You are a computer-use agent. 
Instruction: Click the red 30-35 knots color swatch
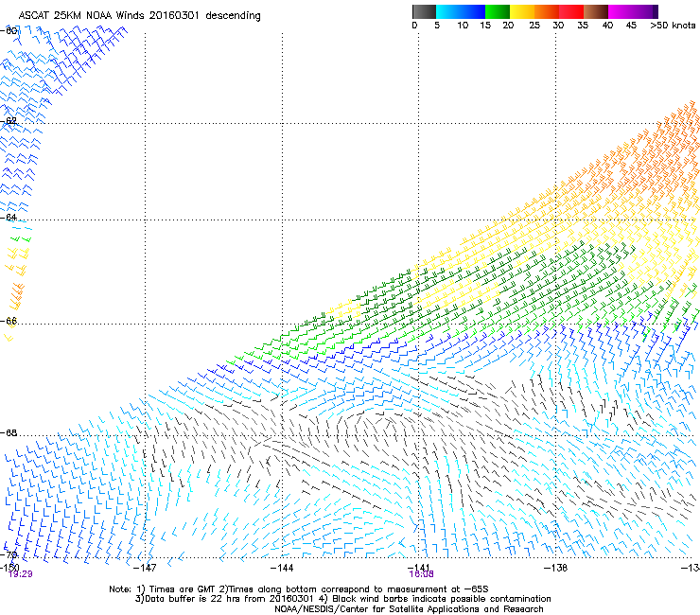coord(571,11)
